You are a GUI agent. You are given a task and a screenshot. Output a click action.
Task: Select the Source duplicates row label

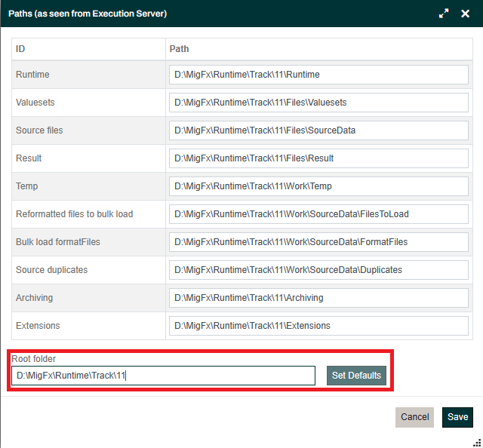52,270
